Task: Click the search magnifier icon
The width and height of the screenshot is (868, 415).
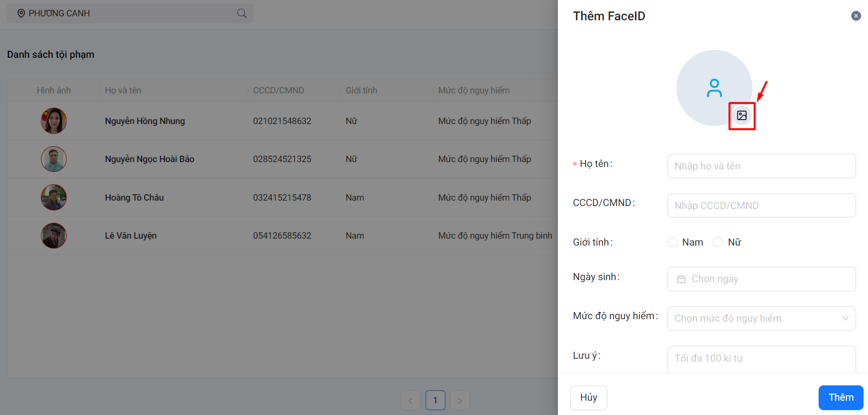Action: click(241, 13)
